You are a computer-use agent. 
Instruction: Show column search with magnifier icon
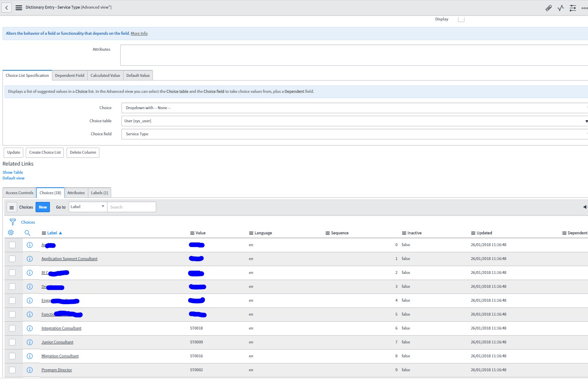(27, 233)
